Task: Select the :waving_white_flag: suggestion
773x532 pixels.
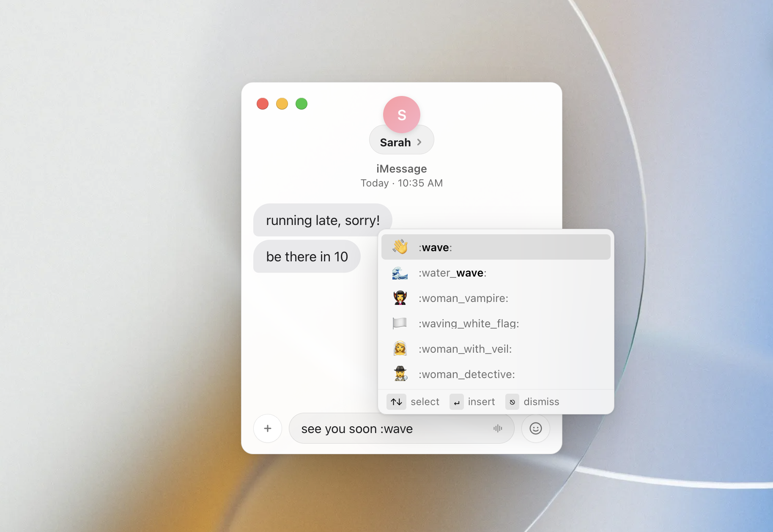Action: [496, 324]
